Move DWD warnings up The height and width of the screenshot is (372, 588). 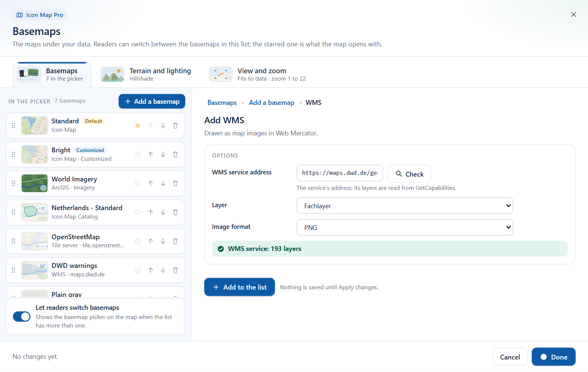[x=151, y=270]
